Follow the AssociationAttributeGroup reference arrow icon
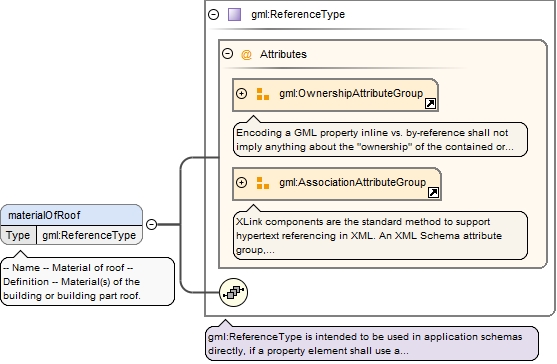Viewport: 557px width, 364px height. coord(433,193)
